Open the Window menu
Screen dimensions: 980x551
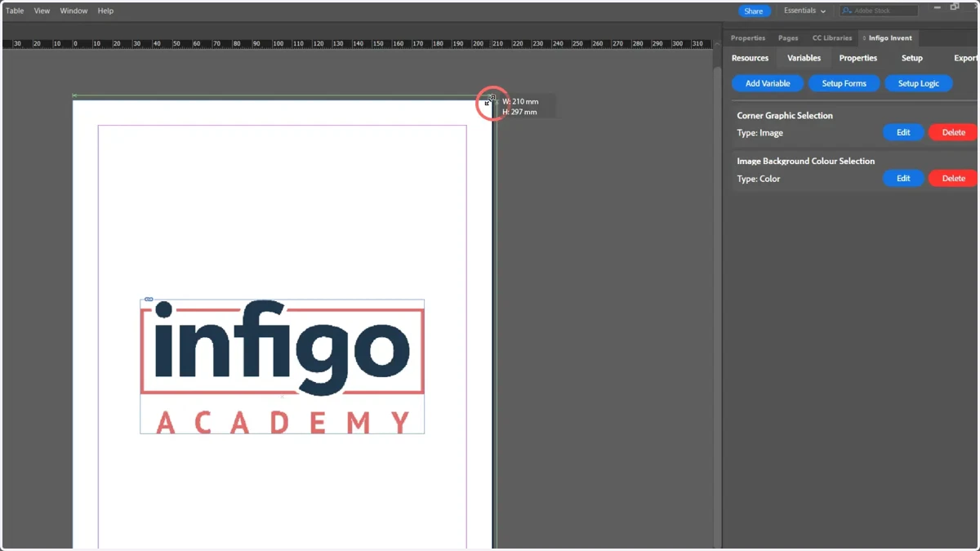click(x=73, y=11)
